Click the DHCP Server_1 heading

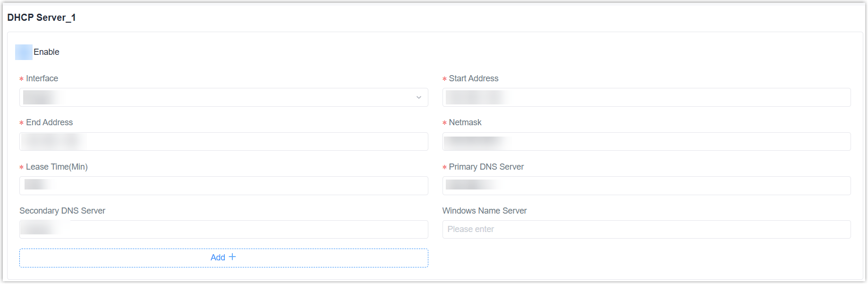coord(42,17)
